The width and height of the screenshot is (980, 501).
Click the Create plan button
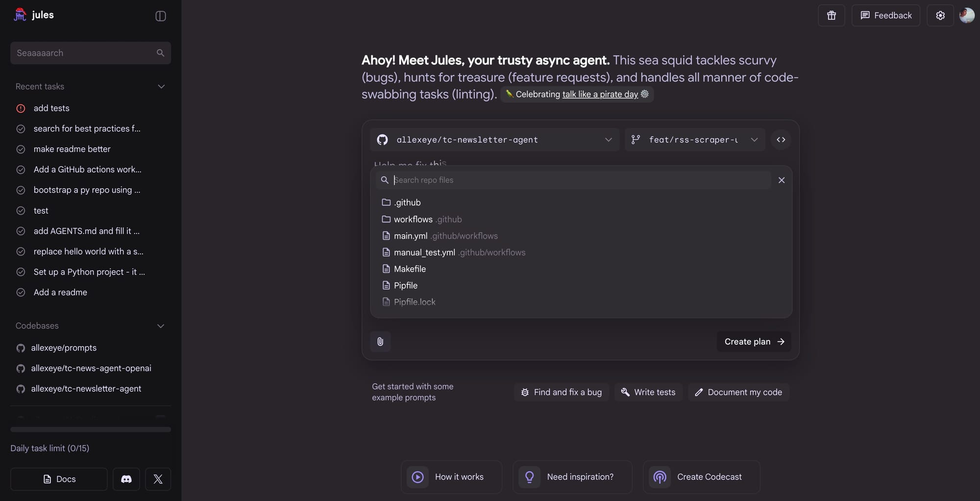(x=754, y=342)
